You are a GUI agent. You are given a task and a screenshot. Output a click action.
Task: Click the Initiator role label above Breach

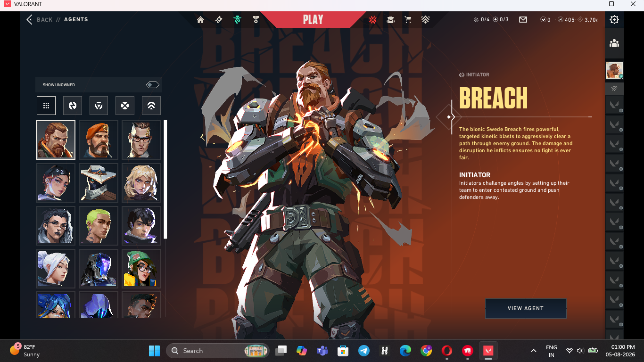(x=474, y=74)
